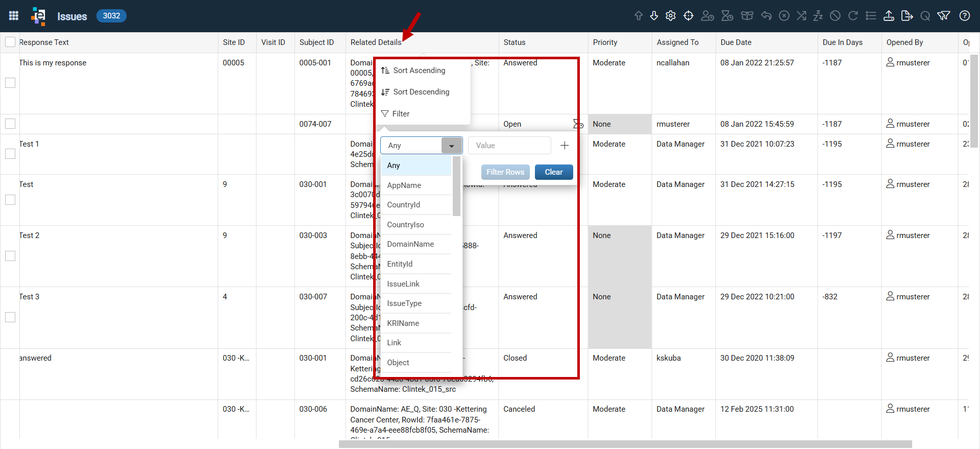Open the settings gear in the toolbar

[x=671, y=16]
